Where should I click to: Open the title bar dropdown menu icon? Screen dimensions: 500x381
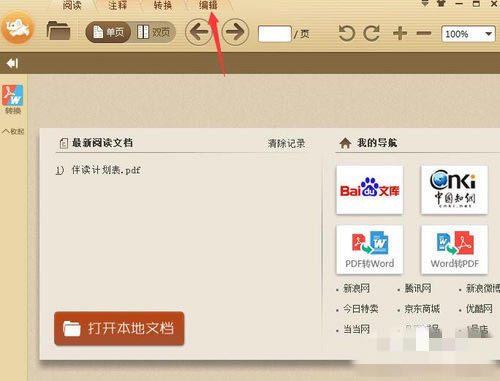[x=425, y=4]
